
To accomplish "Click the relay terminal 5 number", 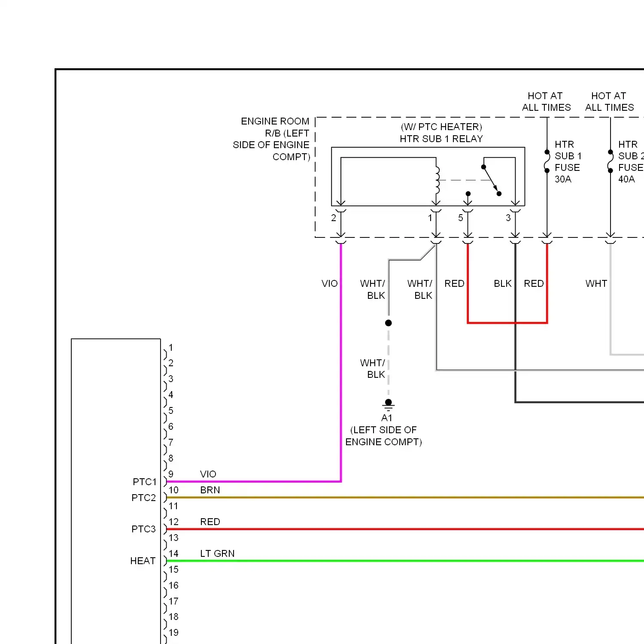I will point(461,218).
